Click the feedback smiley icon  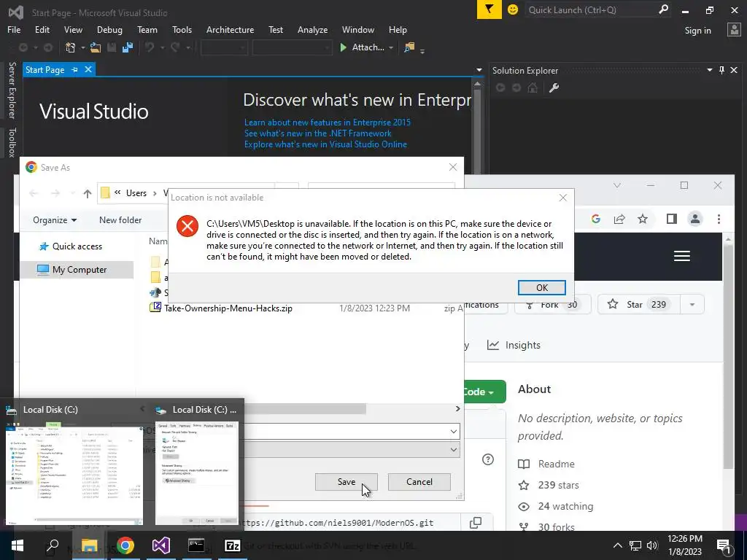click(513, 9)
